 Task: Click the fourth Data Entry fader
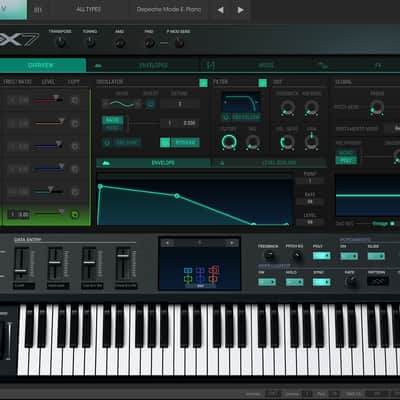click(x=123, y=264)
